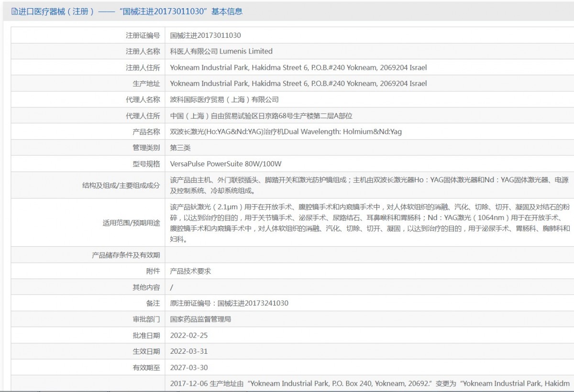574x392 pixels.
Task: Click the 生产地址 address value
Action: click(x=298, y=84)
